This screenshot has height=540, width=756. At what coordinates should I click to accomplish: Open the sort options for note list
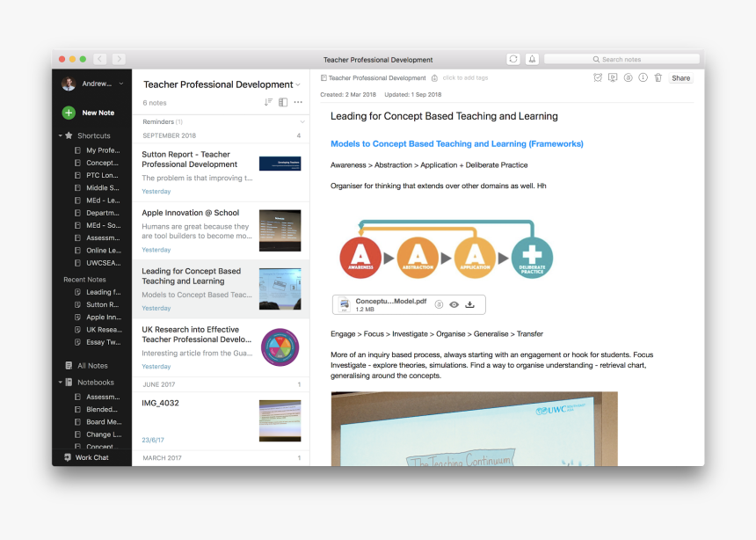(268, 102)
